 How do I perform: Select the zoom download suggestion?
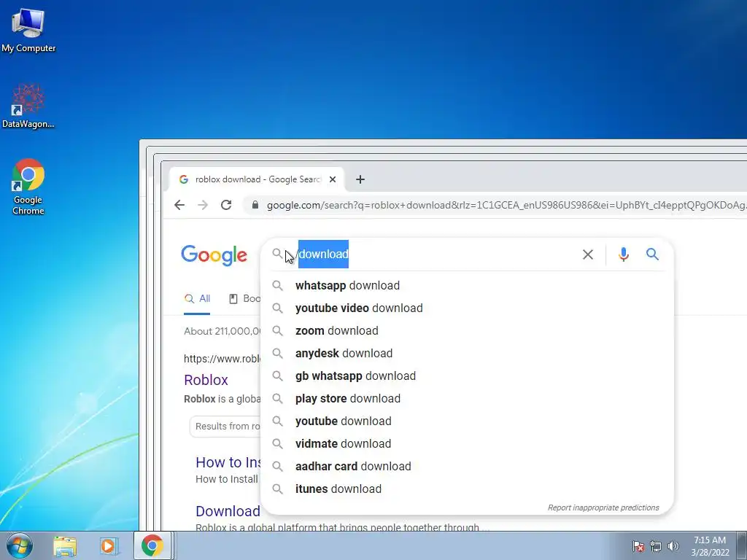point(468,331)
